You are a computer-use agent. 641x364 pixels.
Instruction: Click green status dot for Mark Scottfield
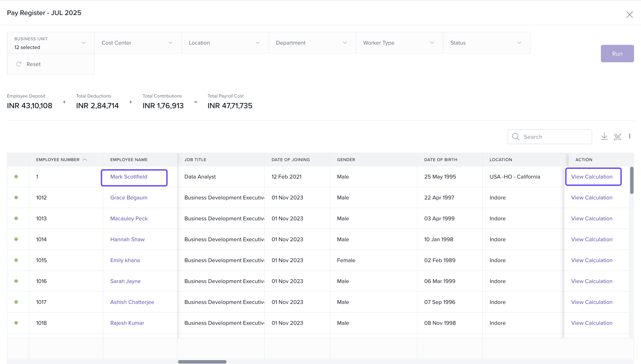[16, 177]
